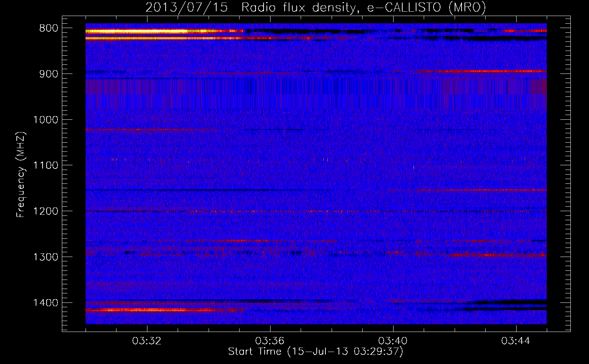Click the 'Start Time (15-Jul-13 03:29:37)' label
Screen dimensions: 589x364
click(316, 352)
